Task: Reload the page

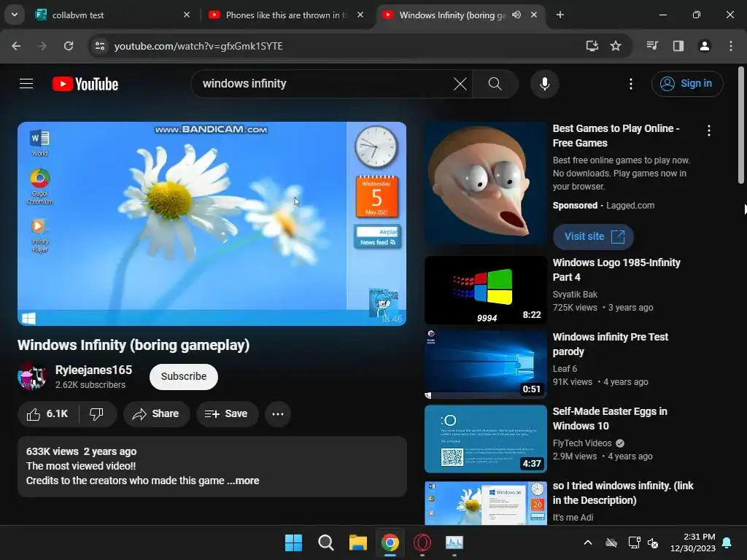Action: click(69, 46)
